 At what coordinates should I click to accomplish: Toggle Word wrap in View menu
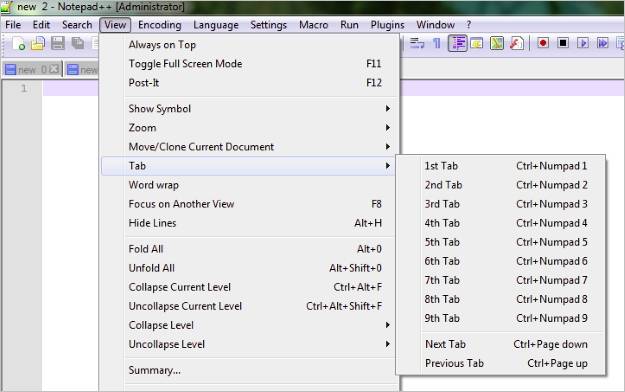[x=248, y=185]
